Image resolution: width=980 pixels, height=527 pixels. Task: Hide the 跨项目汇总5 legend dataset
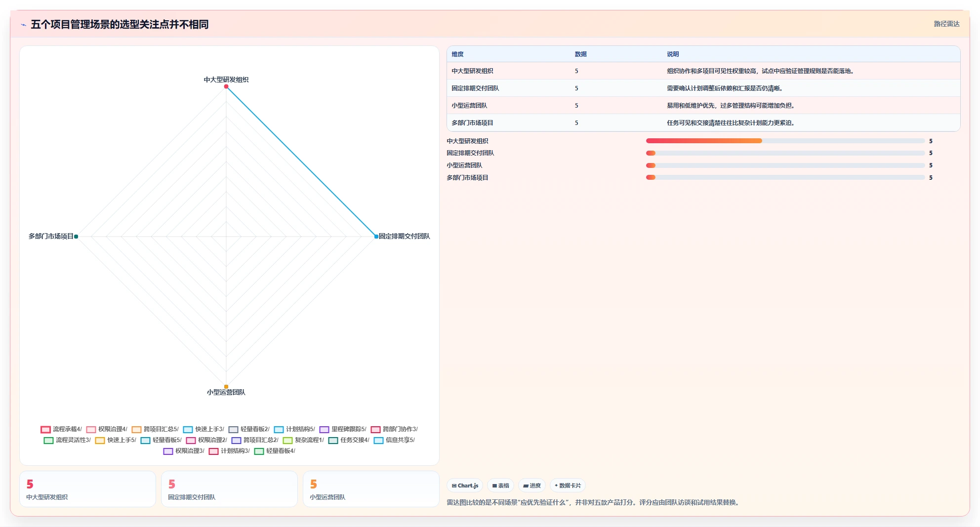155,429
